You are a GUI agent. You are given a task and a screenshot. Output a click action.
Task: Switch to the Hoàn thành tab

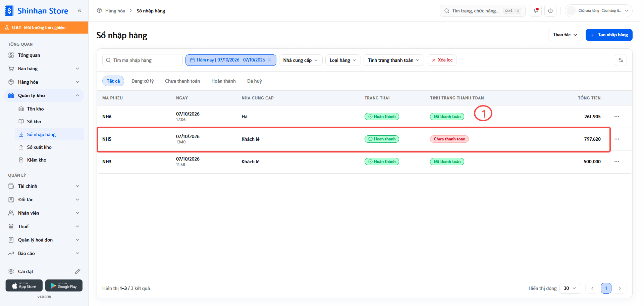(x=223, y=81)
